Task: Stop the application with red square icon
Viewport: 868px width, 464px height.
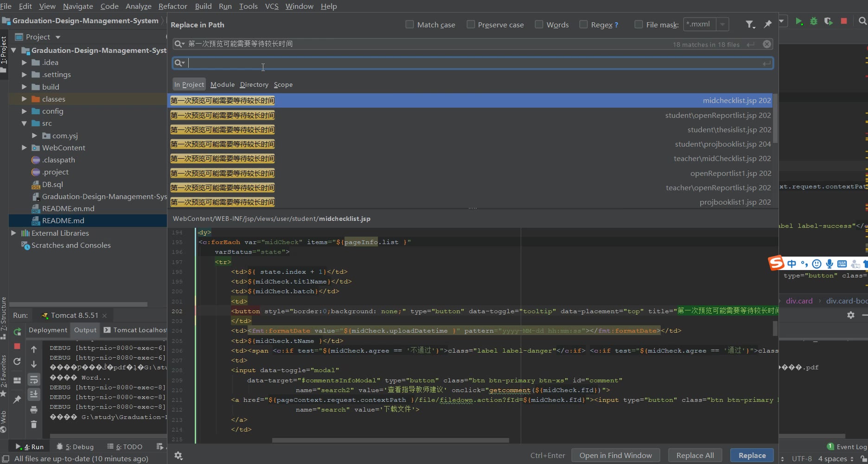Action: click(844, 21)
